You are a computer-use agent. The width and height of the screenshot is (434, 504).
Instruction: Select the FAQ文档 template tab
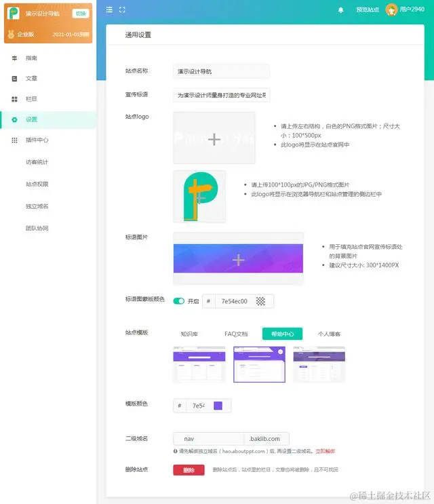236,334
